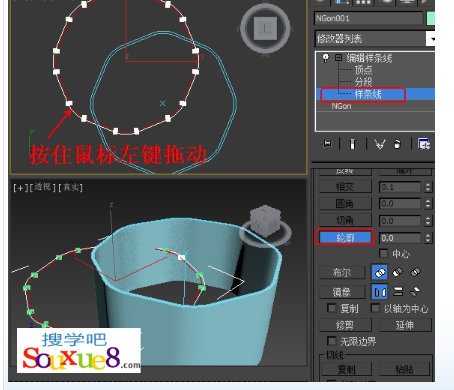Click the ViewCube in the top viewport
This screenshot has width=454, height=390.
265,29
